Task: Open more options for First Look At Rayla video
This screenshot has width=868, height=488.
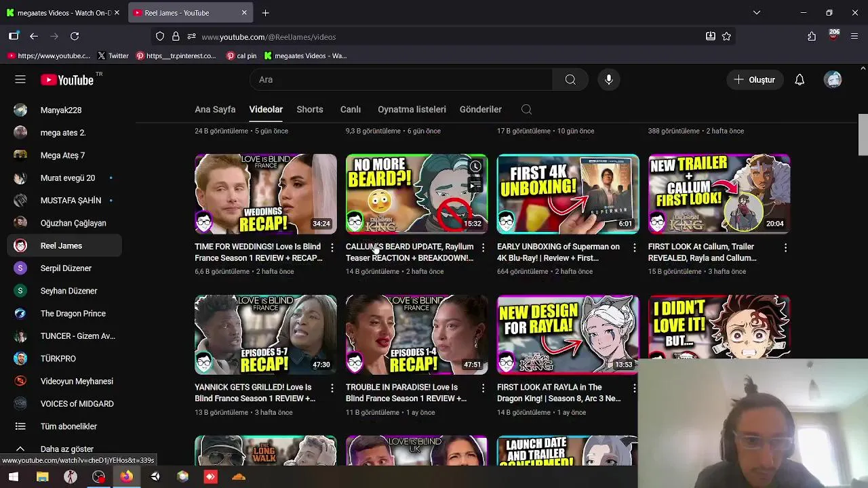Action: [634, 388]
